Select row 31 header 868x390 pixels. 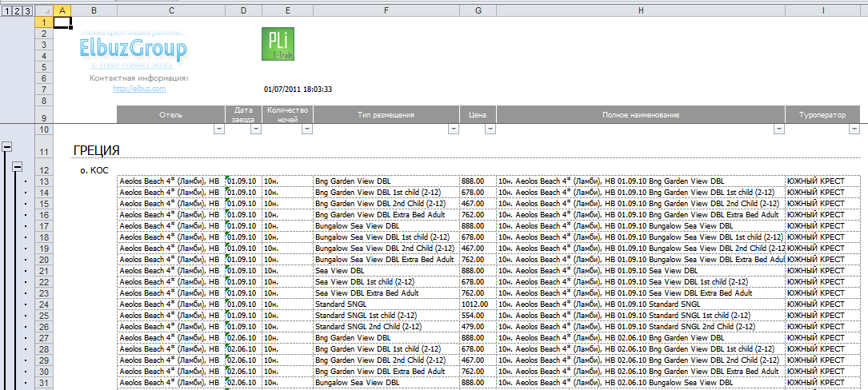[x=44, y=382]
